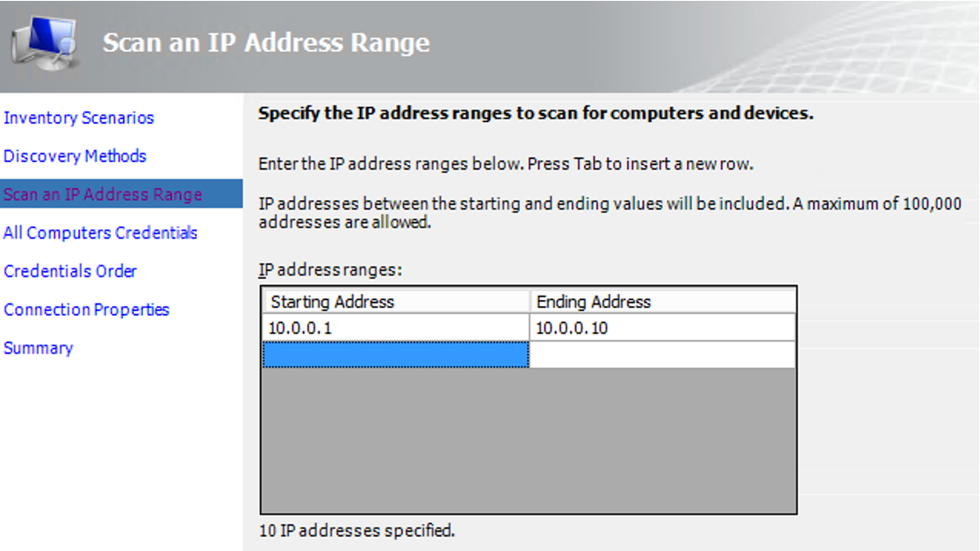
Task: Select the 10.0.0.10 ending address cell
Action: click(662, 327)
